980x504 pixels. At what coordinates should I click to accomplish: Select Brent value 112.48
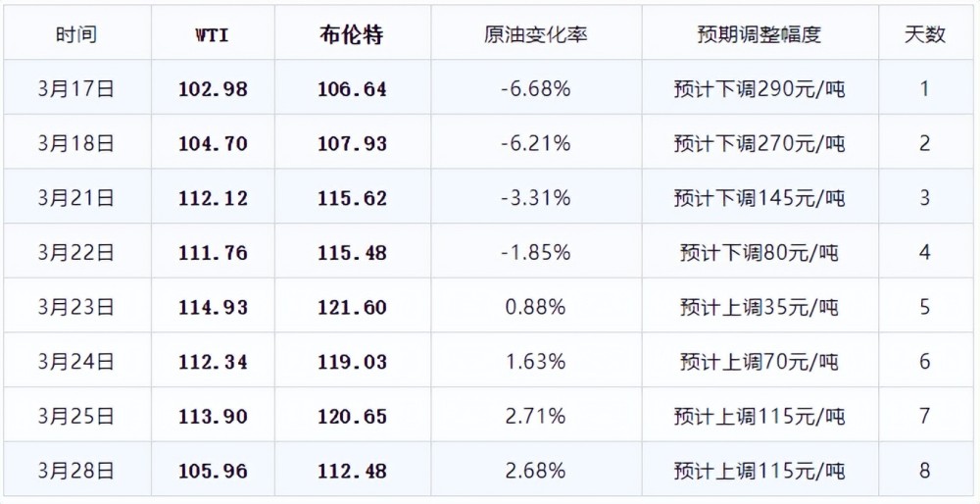[353, 471]
